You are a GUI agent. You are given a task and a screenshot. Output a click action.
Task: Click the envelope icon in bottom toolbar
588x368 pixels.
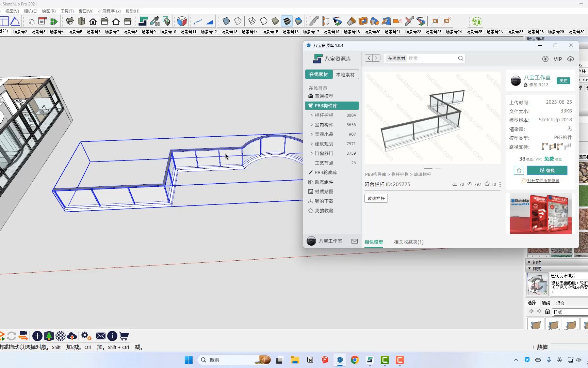pyautogui.click(x=100, y=336)
